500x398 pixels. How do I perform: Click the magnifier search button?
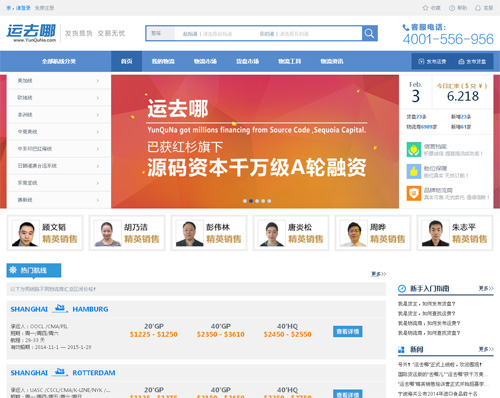369,33
